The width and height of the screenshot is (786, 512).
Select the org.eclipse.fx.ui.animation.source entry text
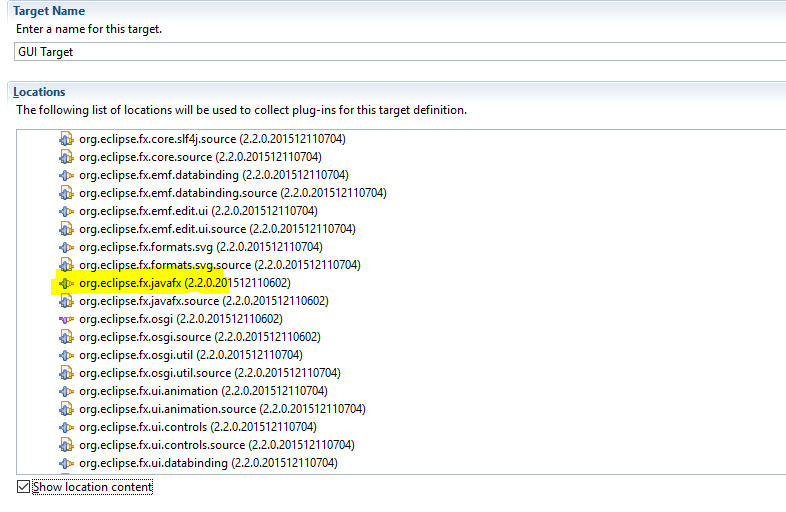pyautogui.click(x=222, y=409)
